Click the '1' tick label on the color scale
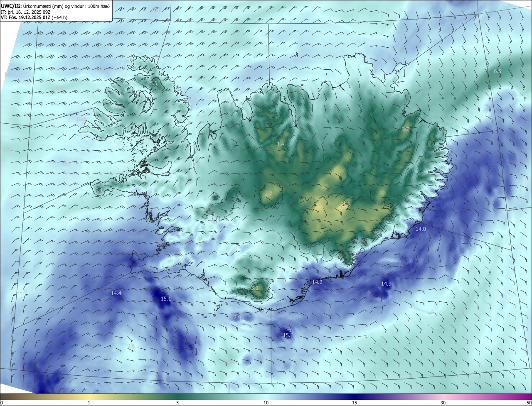The image size is (532, 406). (89, 403)
